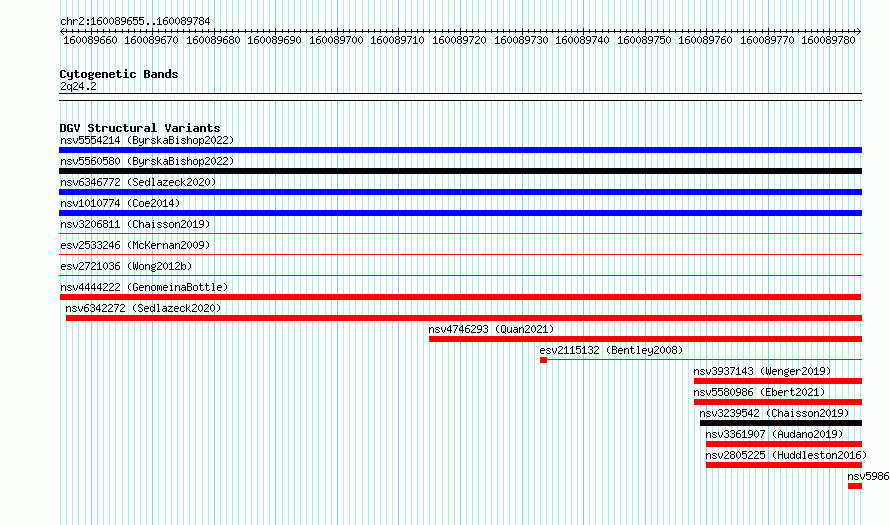The width and height of the screenshot is (890, 525).
Task: Open nsv6346772 (Sedlazeck2020) variant
Action: [138, 182]
